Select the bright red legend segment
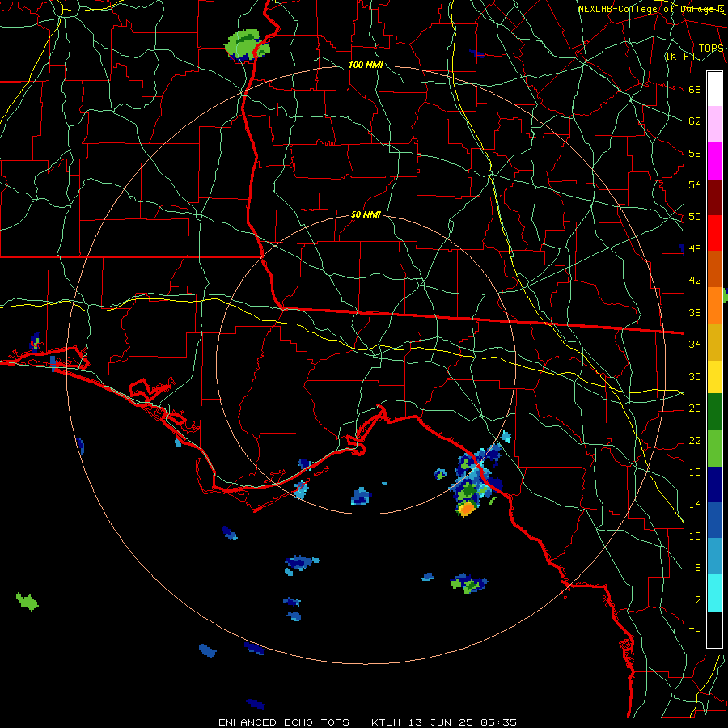 click(714, 233)
